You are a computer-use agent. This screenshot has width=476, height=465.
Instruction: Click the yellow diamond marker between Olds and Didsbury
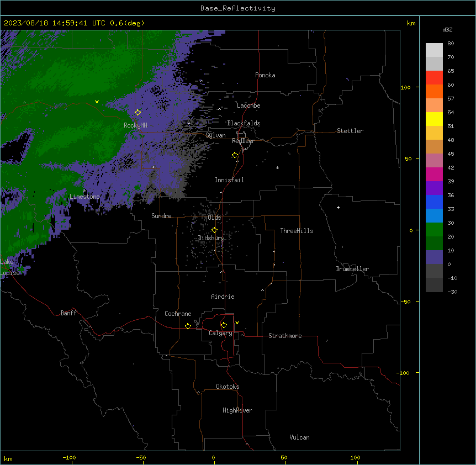(214, 230)
